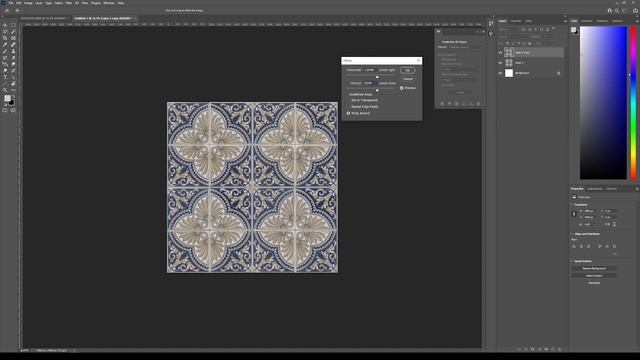640x360 pixels.
Task: Collapse the Transform section in Properties
Action: [x=571, y=204]
